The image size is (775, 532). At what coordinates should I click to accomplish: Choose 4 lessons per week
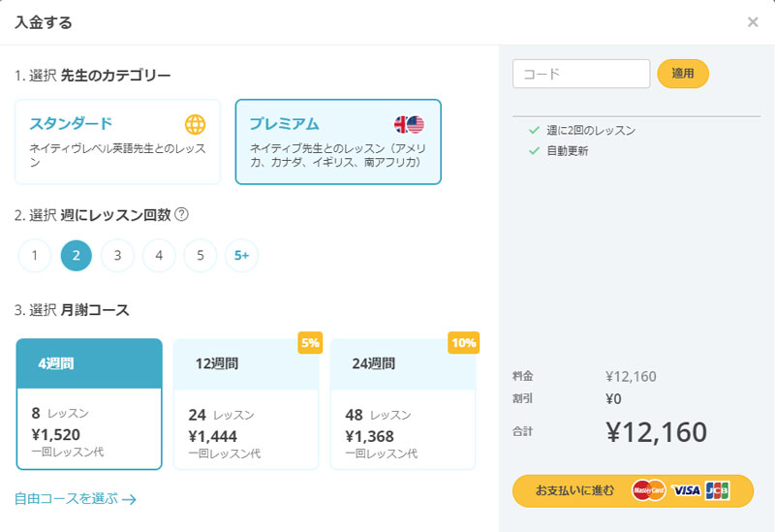[x=159, y=256]
